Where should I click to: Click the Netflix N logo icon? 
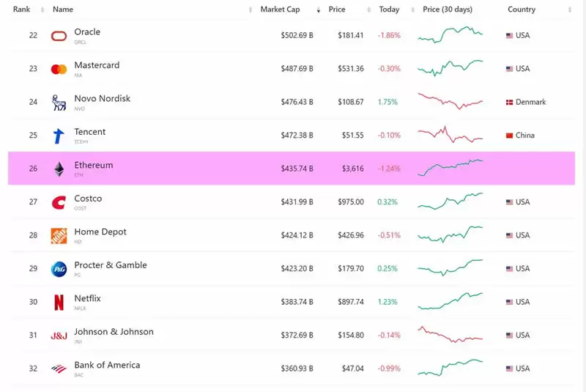[x=59, y=302]
